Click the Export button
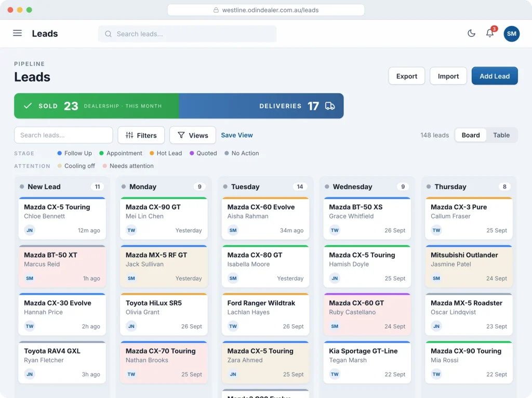 406,76
